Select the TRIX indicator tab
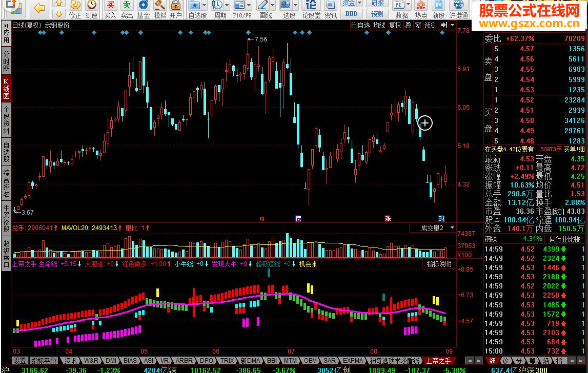The image size is (588, 373). pyautogui.click(x=227, y=361)
